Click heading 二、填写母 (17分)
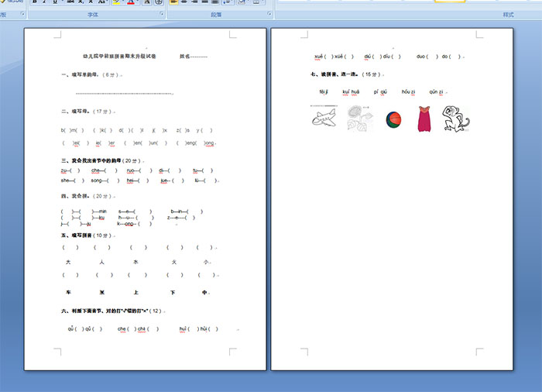This screenshot has width=542, height=392. coord(87,112)
